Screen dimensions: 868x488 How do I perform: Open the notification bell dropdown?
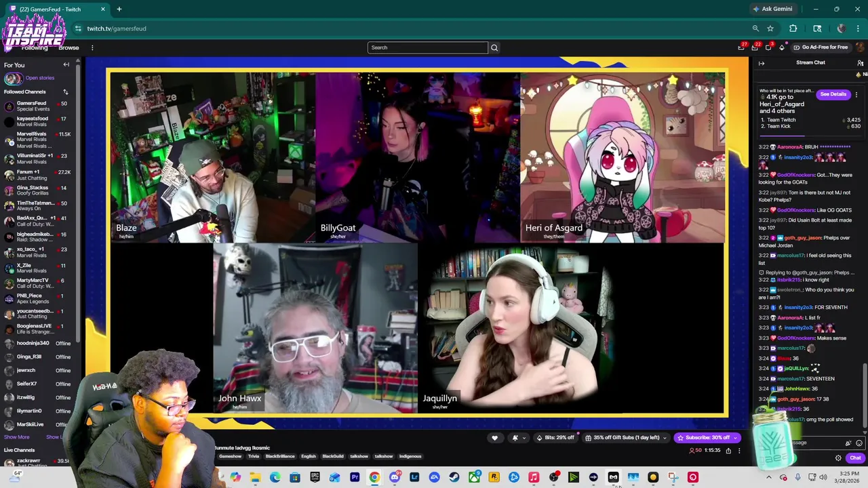point(517,438)
